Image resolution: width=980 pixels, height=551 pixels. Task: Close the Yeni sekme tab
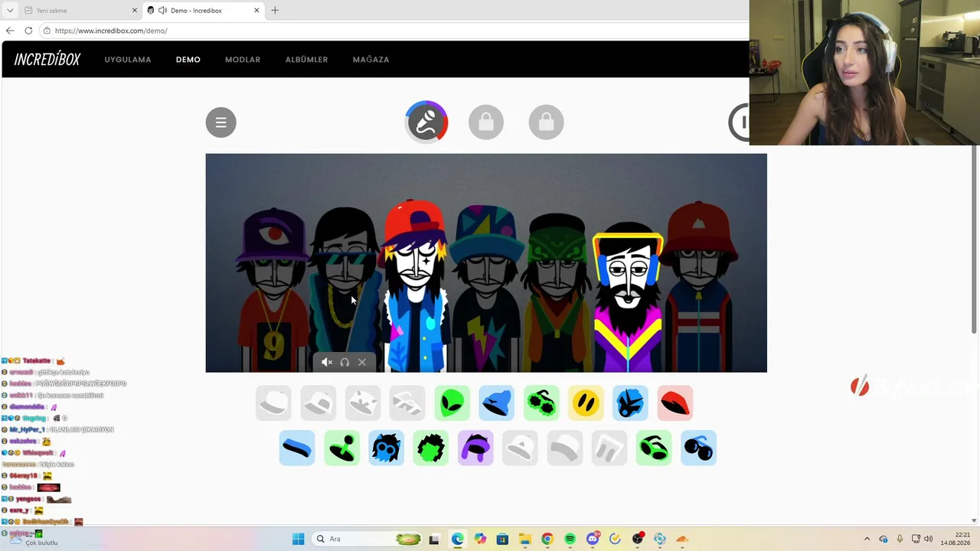135,10
